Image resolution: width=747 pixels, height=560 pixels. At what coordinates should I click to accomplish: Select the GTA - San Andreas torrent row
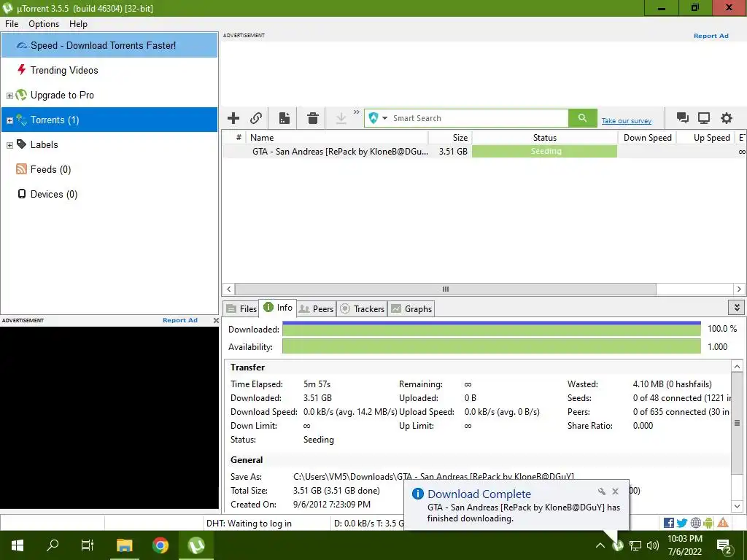click(x=484, y=152)
